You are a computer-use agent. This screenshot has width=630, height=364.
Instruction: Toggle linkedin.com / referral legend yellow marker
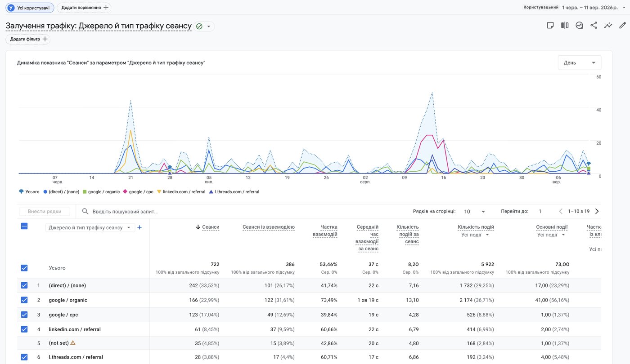[159, 191]
